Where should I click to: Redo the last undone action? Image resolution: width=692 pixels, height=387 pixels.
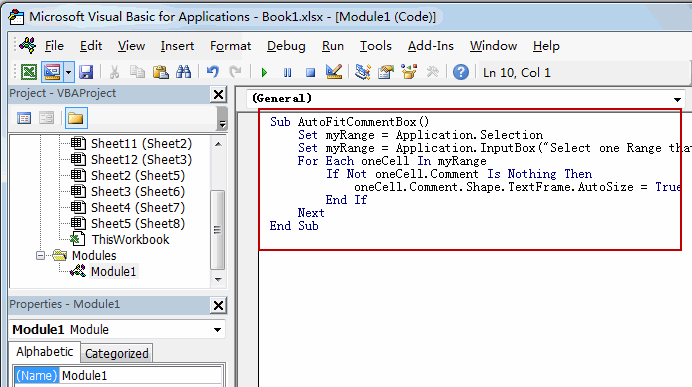click(236, 71)
